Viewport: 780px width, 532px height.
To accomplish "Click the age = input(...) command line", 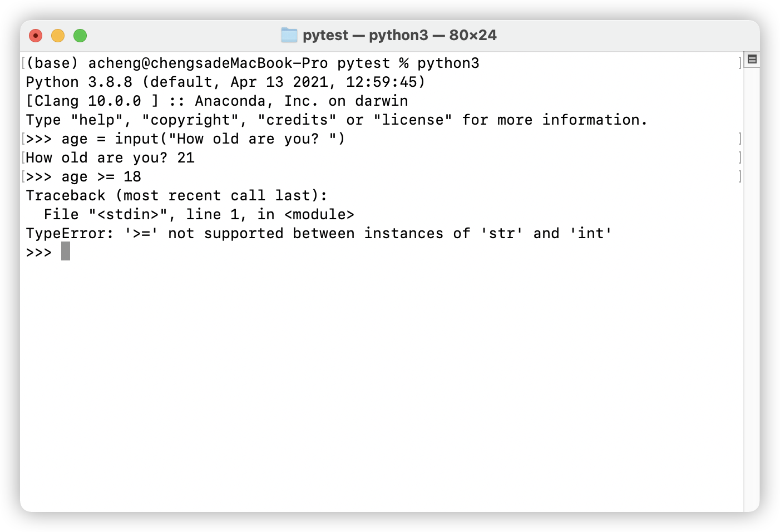I will (185, 139).
